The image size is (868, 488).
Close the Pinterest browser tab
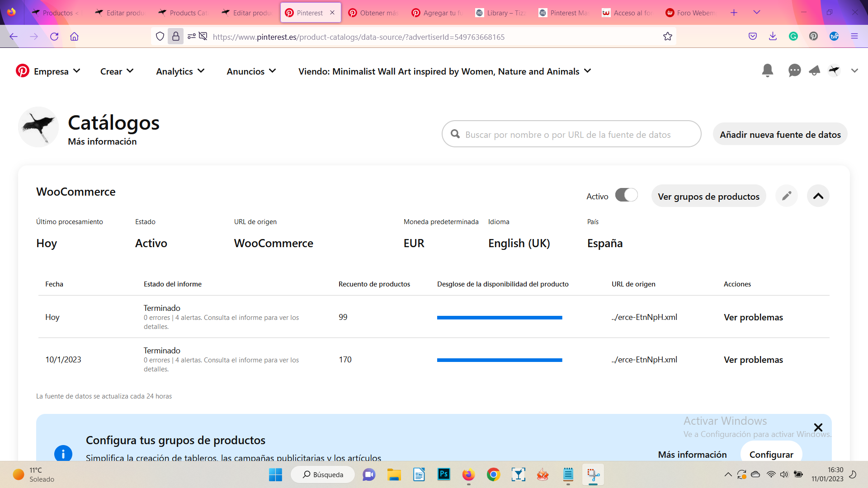pos(332,13)
